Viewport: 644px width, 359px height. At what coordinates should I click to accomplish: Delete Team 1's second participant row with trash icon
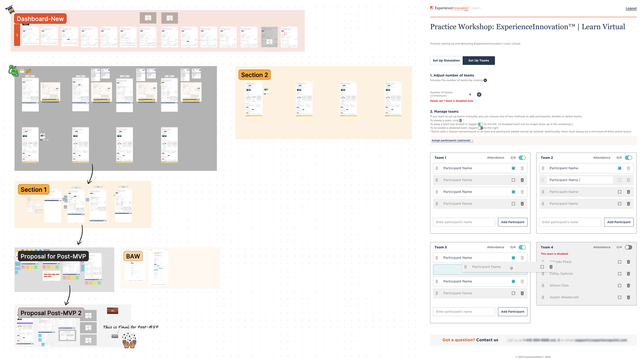click(522, 180)
